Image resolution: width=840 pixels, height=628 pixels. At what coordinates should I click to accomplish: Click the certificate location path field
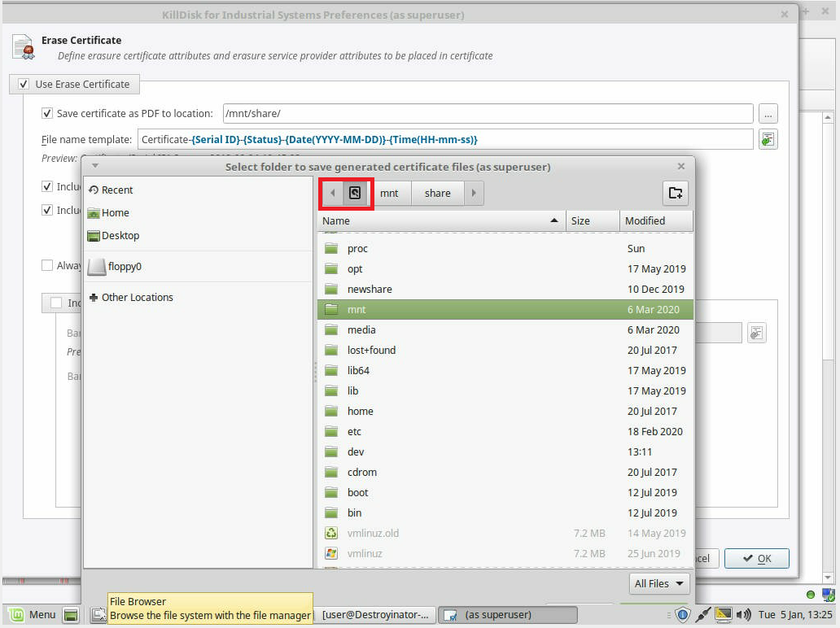(488, 114)
